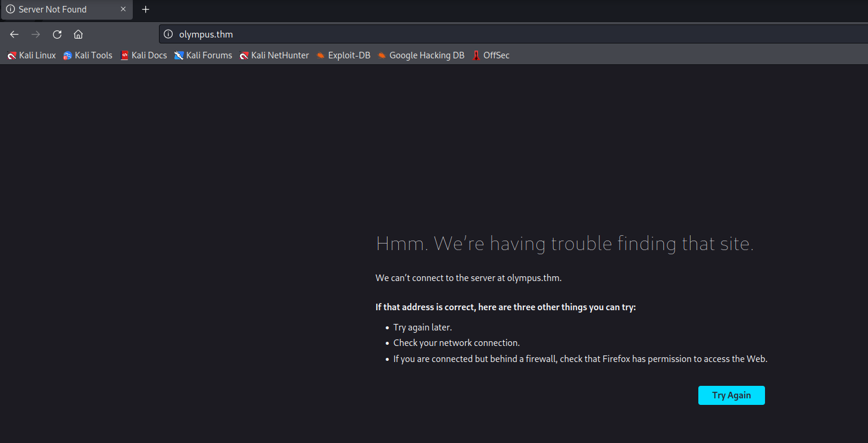Click the info icon on the error page tab
The width and height of the screenshot is (868, 443).
10,10
